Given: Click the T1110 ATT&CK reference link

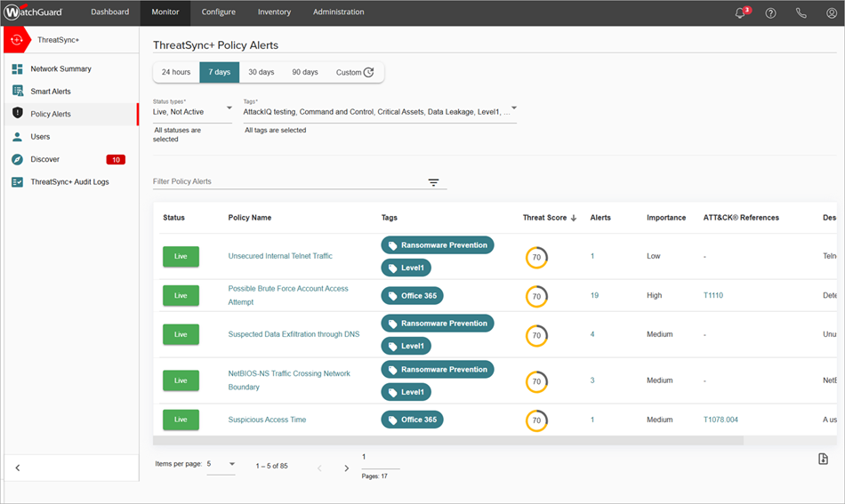Looking at the screenshot, I should click(x=712, y=295).
